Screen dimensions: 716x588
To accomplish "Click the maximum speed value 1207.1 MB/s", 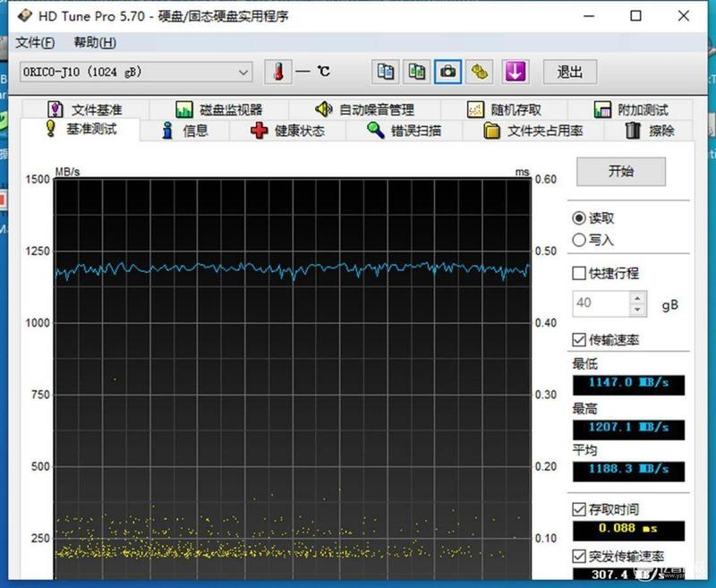I will pos(629,429).
